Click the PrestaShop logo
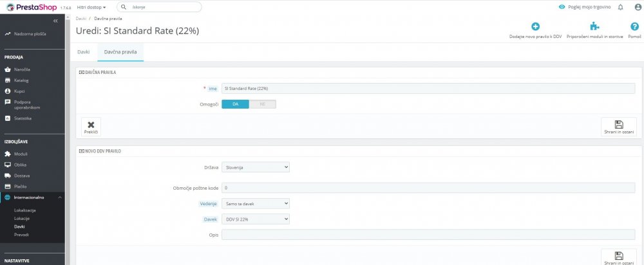This screenshot has width=644, height=265. point(32,7)
